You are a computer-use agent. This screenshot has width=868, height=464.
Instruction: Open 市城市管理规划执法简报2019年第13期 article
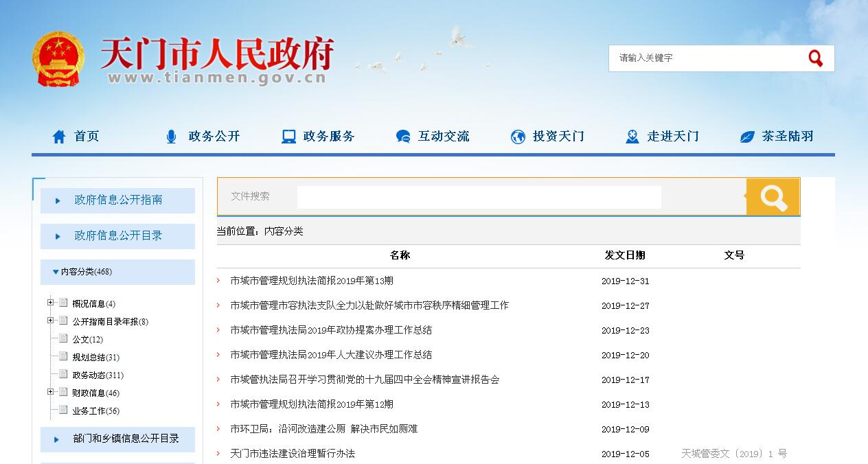pyautogui.click(x=312, y=281)
